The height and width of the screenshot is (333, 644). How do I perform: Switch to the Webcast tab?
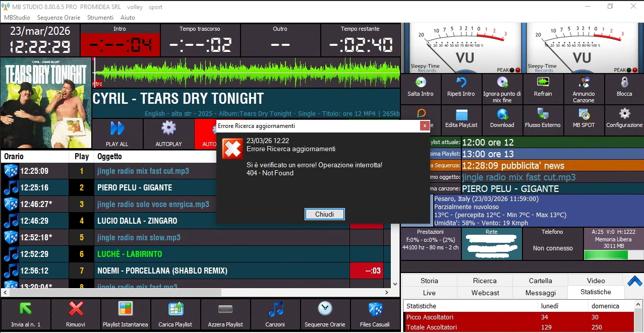[x=485, y=292]
